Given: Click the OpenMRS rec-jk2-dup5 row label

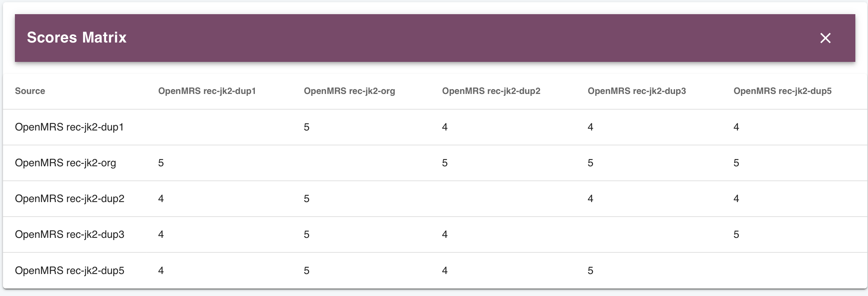Looking at the screenshot, I should click(70, 270).
